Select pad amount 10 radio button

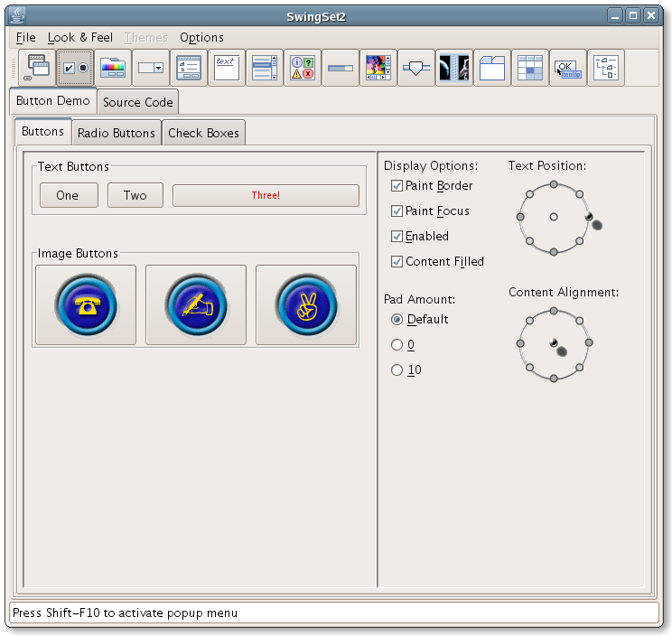click(x=406, y=369)
